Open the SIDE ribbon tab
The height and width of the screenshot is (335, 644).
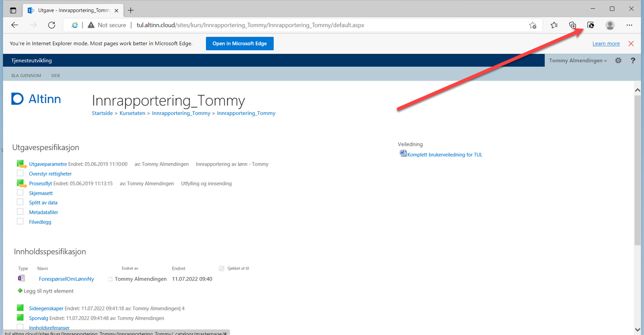pos(55,75)
